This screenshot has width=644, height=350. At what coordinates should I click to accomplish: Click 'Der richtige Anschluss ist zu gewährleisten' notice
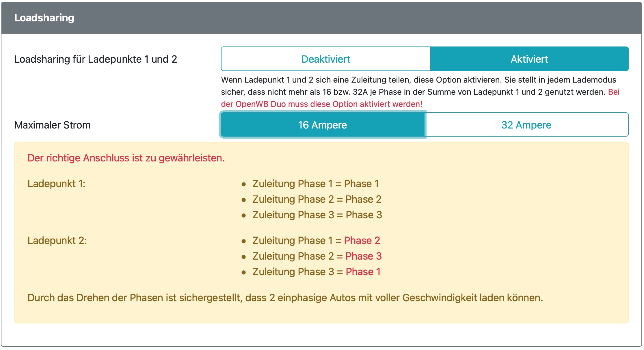click(126, 158)
